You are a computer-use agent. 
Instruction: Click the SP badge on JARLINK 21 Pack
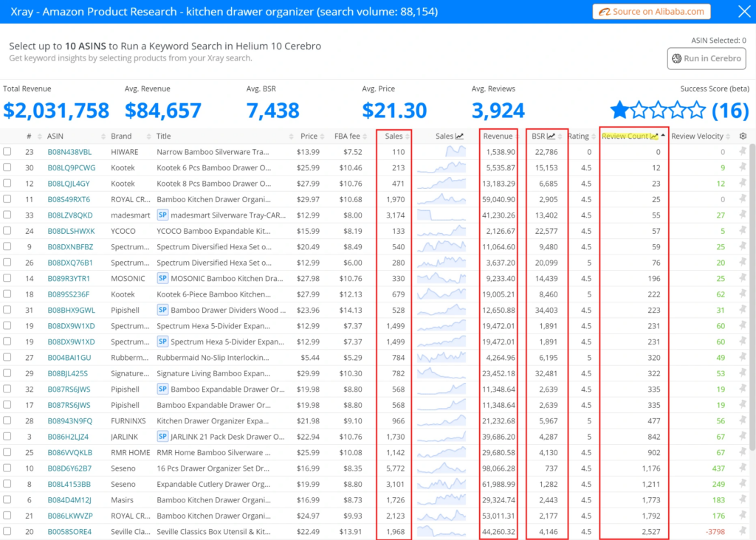(x=162, y=437)
